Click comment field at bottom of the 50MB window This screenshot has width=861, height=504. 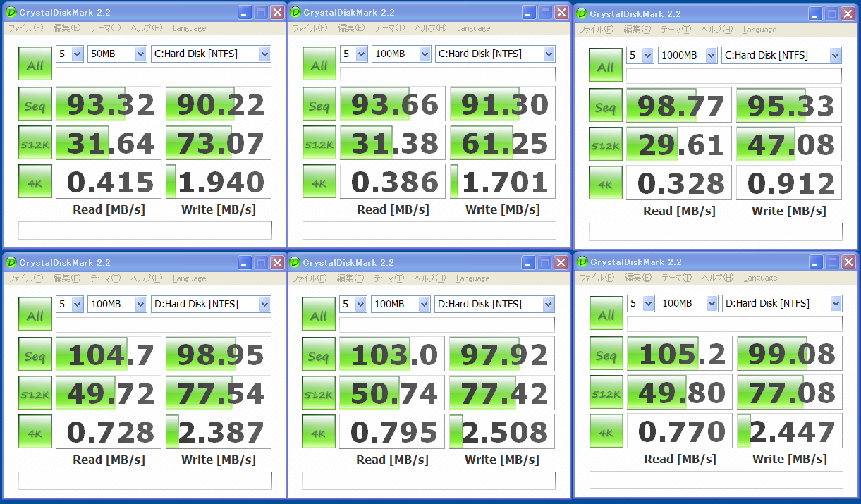tap(145, 231)
